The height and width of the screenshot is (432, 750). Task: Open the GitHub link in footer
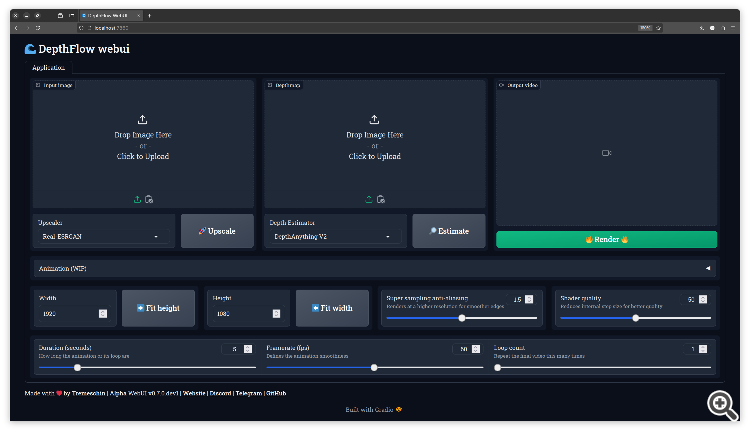[x=276, y=393]
